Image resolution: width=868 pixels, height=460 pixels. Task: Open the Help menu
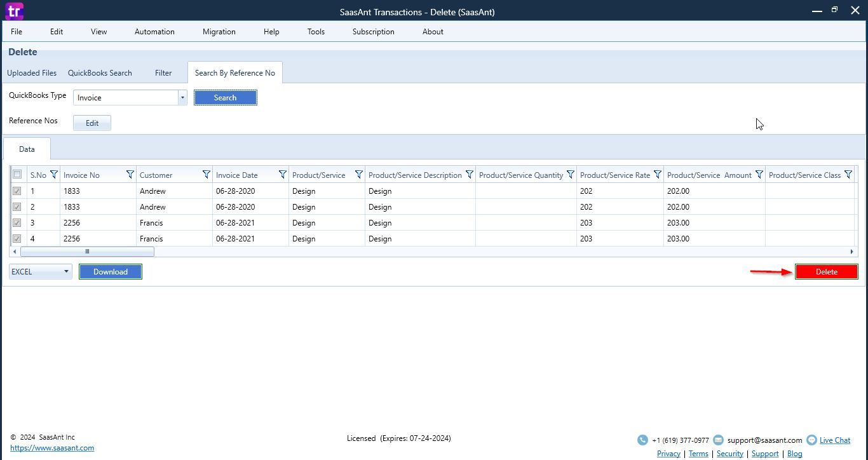point(271,31)
